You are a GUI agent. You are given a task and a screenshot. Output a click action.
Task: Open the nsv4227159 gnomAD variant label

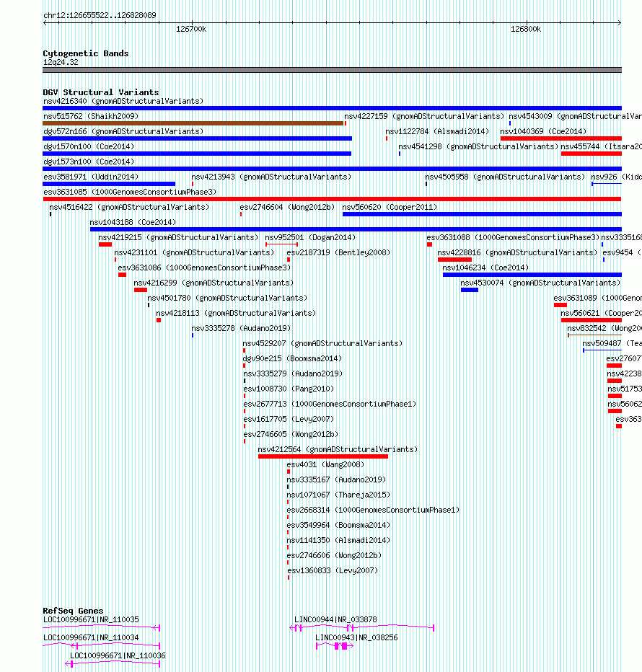pyautogui.click(x=424, y=116)
